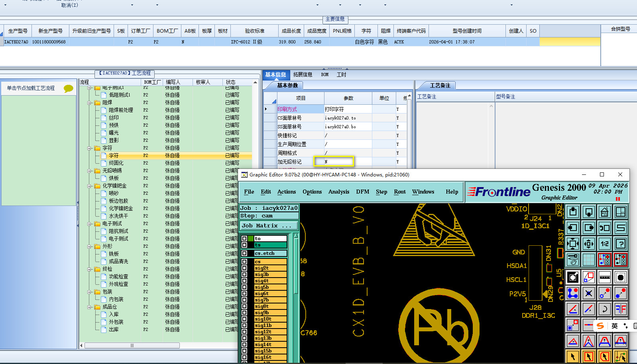
Task: Collapse the 电子测试 folder node
Action: point(90,223)
